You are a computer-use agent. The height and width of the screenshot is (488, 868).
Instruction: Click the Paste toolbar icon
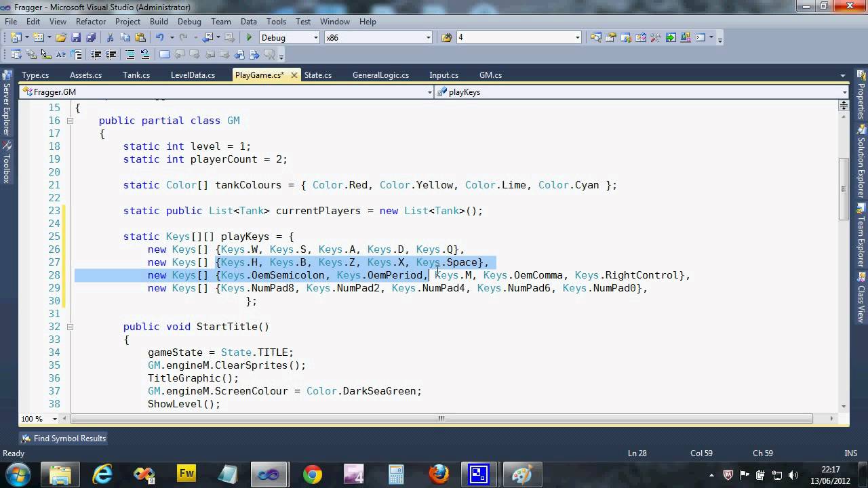(140, 38)
